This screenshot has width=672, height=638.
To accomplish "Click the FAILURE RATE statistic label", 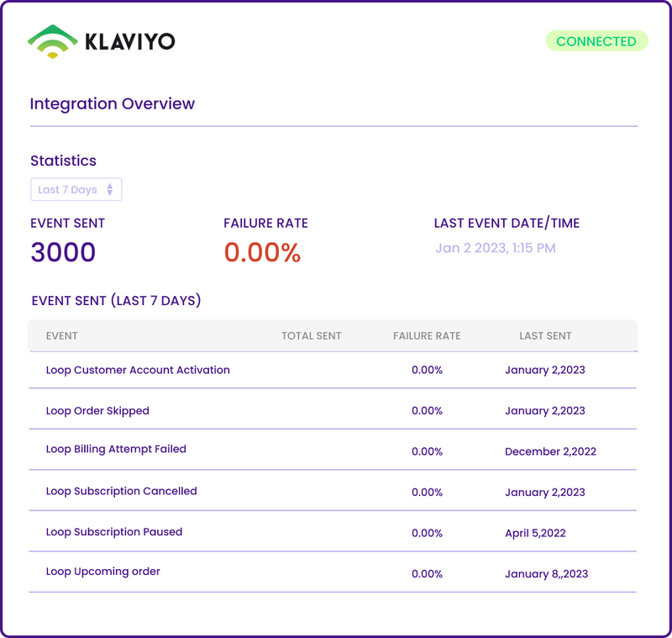I will (x=265, y=224).
